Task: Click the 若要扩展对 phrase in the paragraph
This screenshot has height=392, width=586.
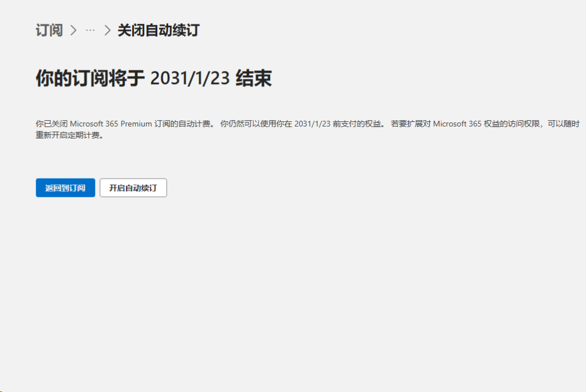Action: point(410,124)
